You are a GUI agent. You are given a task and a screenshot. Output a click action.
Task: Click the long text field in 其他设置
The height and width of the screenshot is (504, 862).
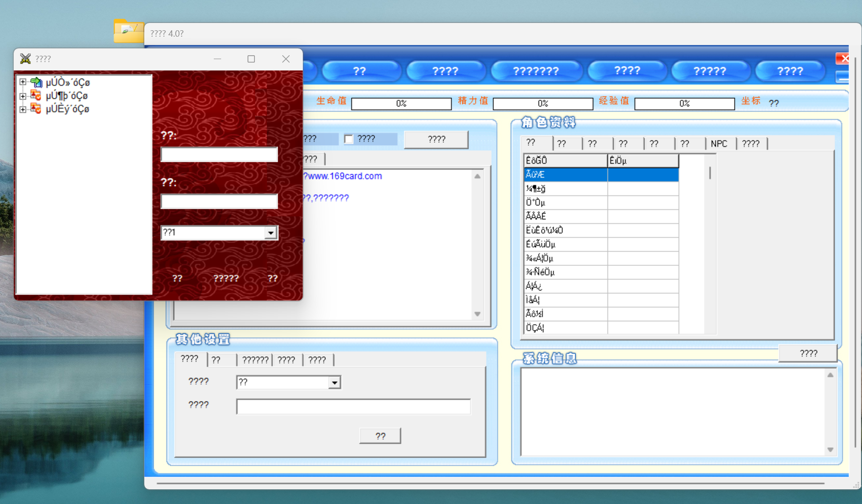[353, 407]
